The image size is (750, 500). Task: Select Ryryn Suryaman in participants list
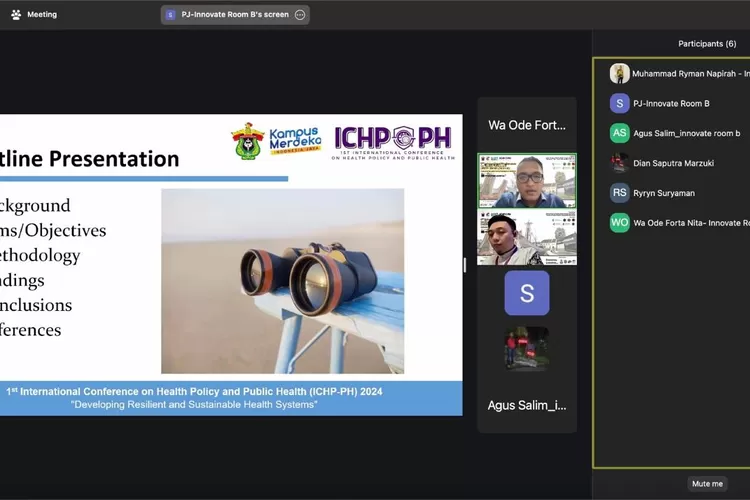pos(664,193)
